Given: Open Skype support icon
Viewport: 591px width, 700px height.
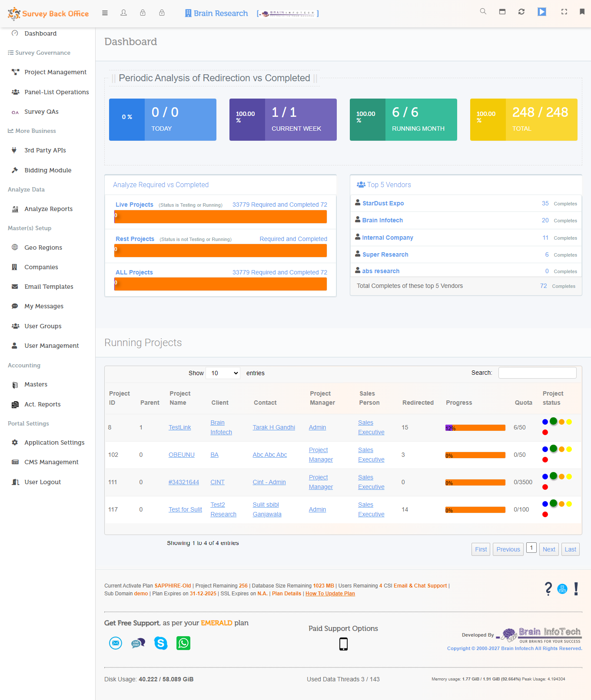Looking at the screenshot, I should [x=161, y=643].
